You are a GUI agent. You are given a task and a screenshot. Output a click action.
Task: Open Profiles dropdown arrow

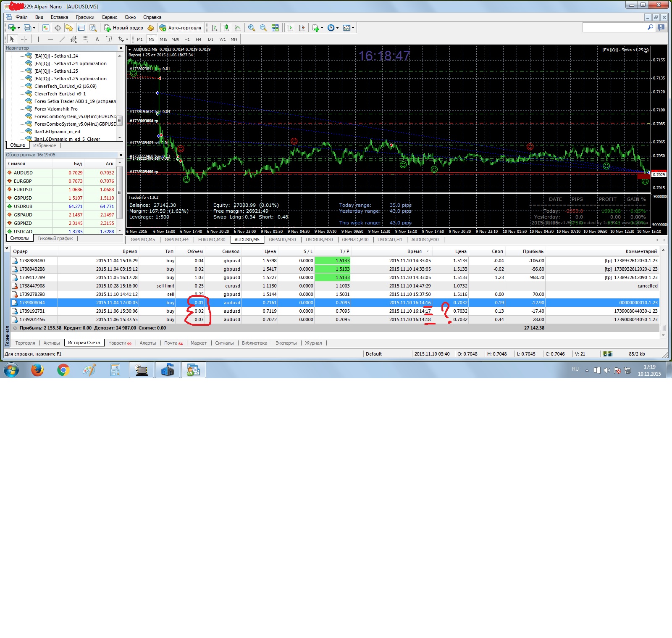click(x=34, y=28)
